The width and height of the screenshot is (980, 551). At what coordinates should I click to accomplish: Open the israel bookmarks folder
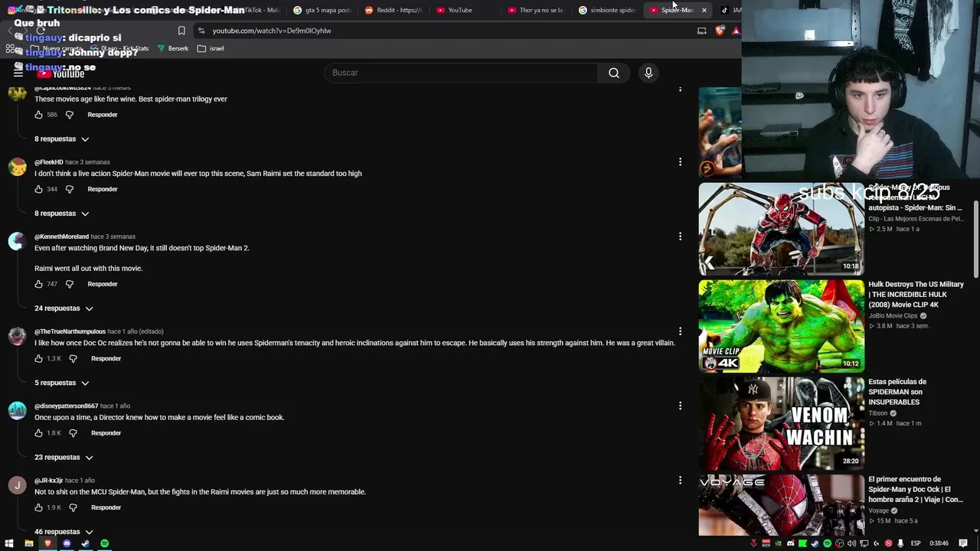tap(211, 48)
